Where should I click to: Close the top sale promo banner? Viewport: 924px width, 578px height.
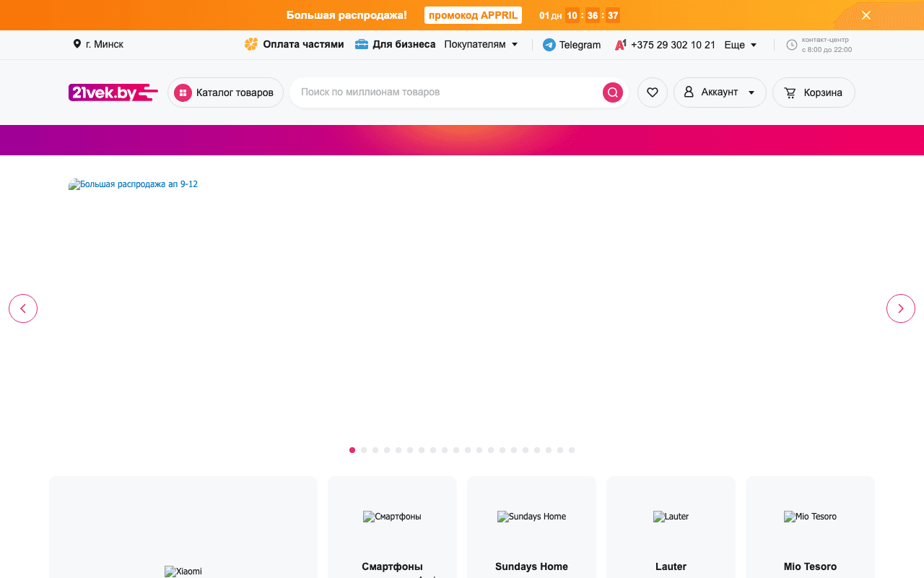(x=866, y=15)
